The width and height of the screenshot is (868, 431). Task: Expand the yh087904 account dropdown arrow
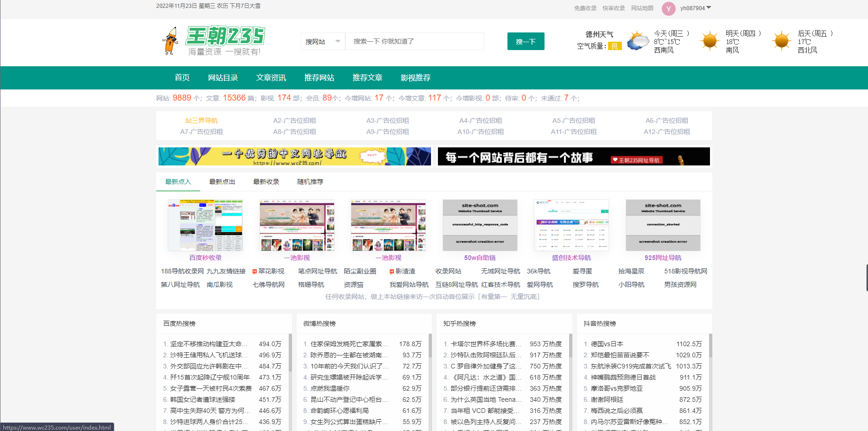[x=709, y=7]
